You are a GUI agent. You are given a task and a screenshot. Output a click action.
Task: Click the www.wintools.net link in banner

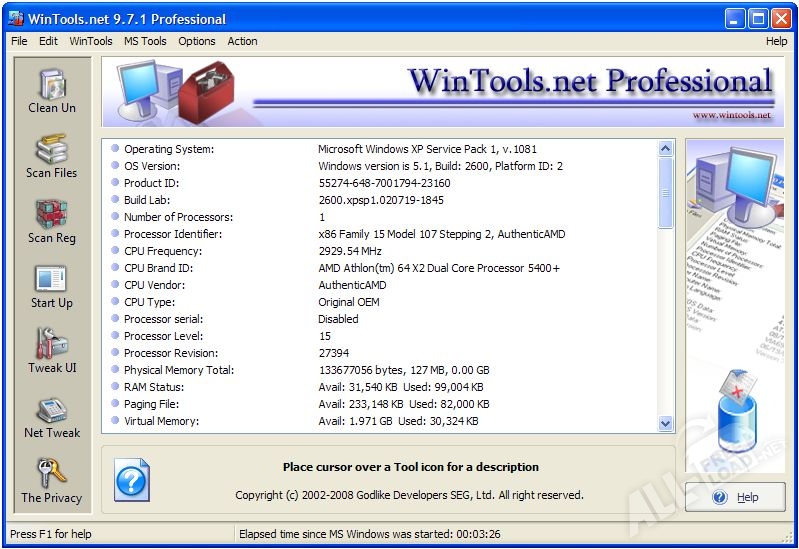coord(731,115)
